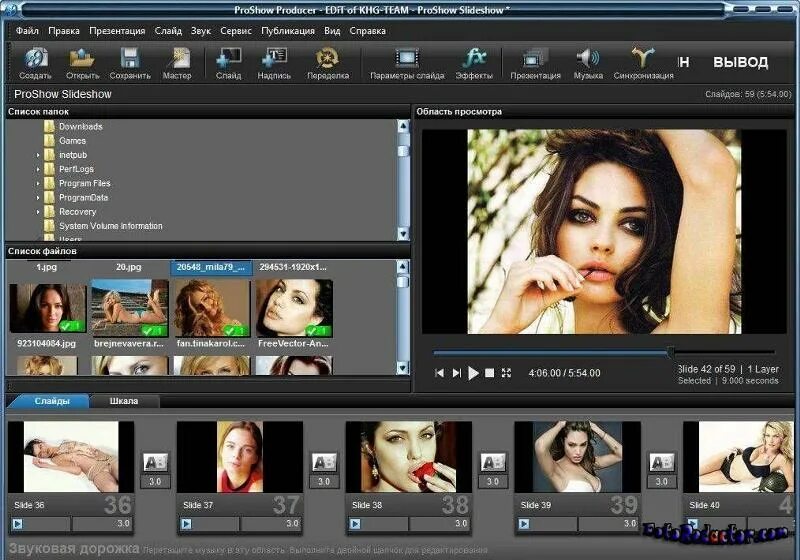Screen dimensions: 800x560
Task: Open the Звук menu
Action: [201, 31]
